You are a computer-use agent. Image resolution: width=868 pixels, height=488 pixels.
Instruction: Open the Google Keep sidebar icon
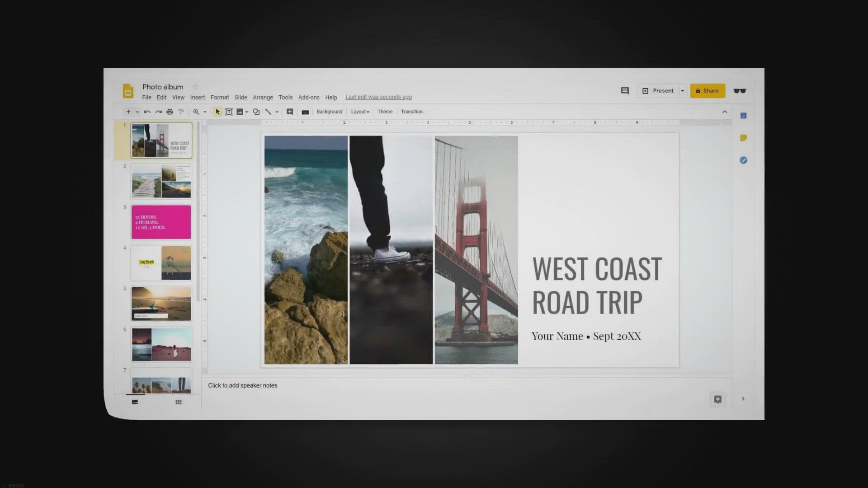coord(743,138)
